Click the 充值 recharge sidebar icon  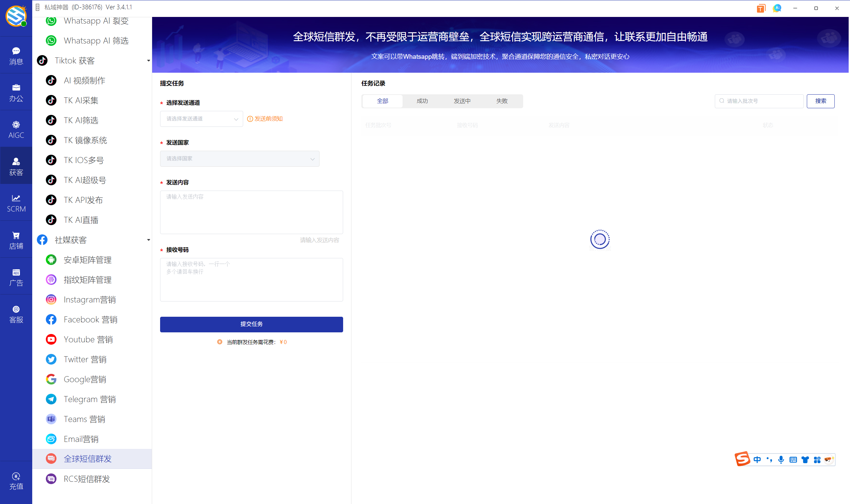(16, 480)
